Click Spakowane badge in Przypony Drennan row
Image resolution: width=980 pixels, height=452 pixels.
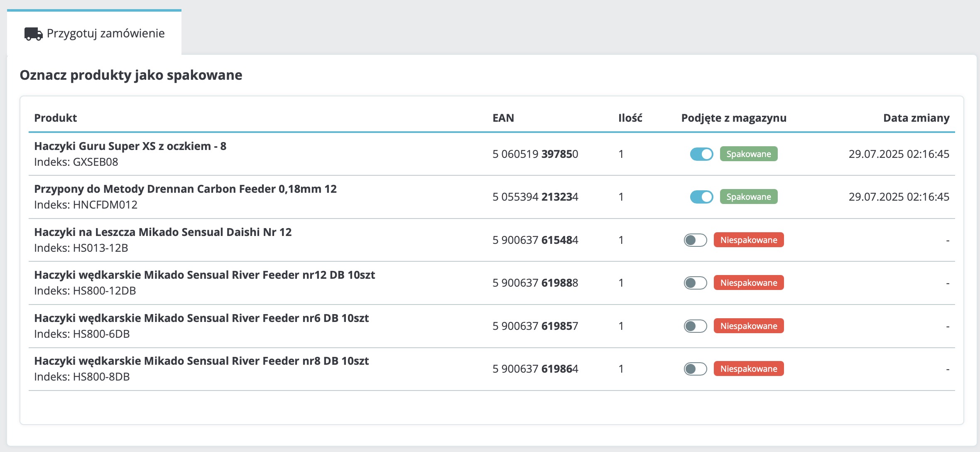(x=749, y=197)
